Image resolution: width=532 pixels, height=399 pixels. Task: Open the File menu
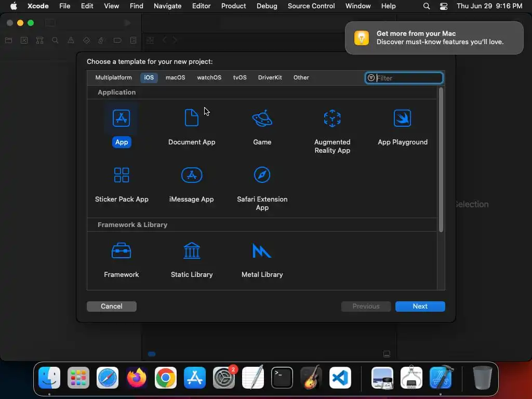pyautogui.click(x=64, y=6)
